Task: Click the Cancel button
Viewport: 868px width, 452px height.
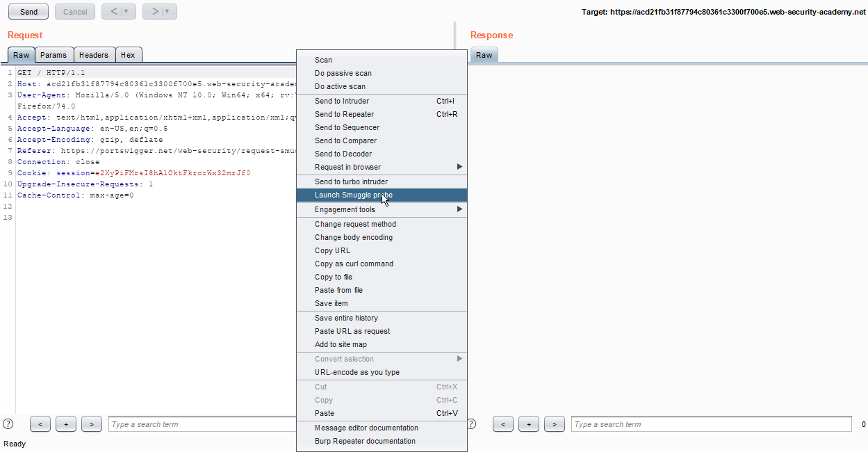Action: tap(75, 12)
